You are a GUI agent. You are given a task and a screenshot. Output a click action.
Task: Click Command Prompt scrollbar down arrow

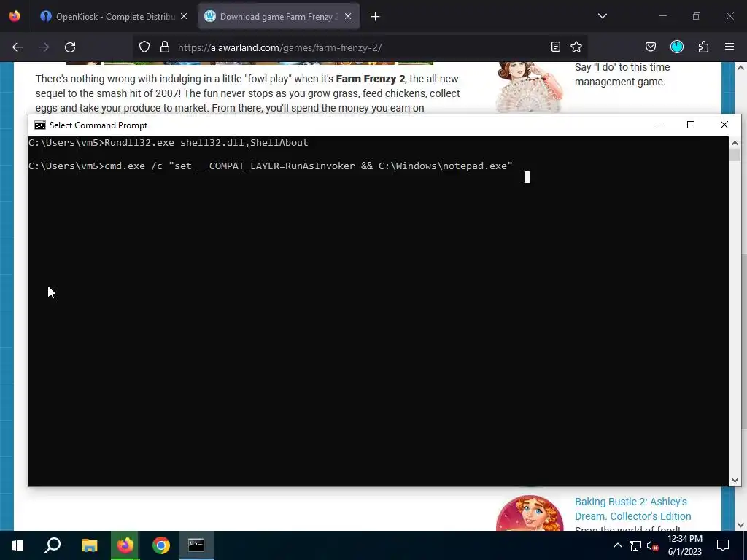click(735, 481)
